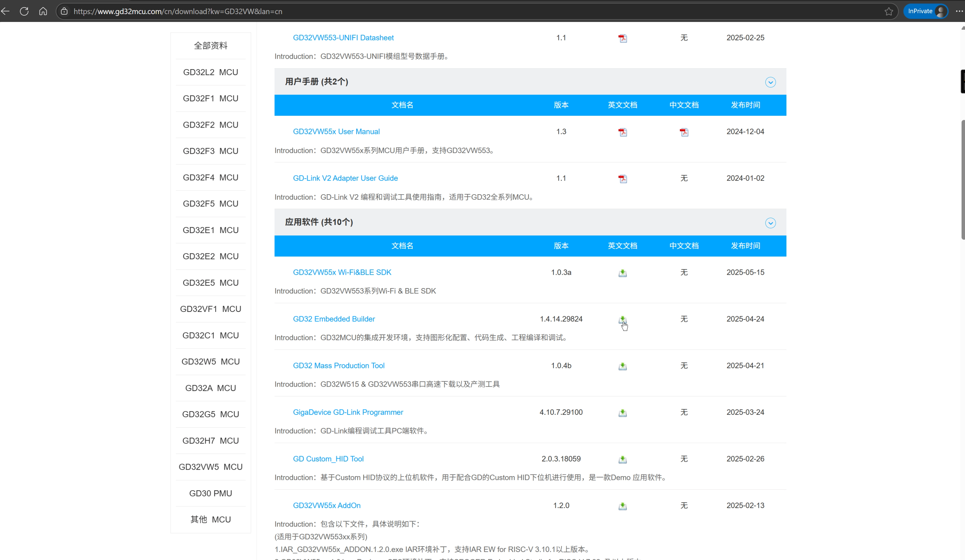Image resolution: width=965 pixels, height=560 pixels.
Task: Open GD32VW55x User Manual link
Action: pyautogui.click(x=336, y=131)
